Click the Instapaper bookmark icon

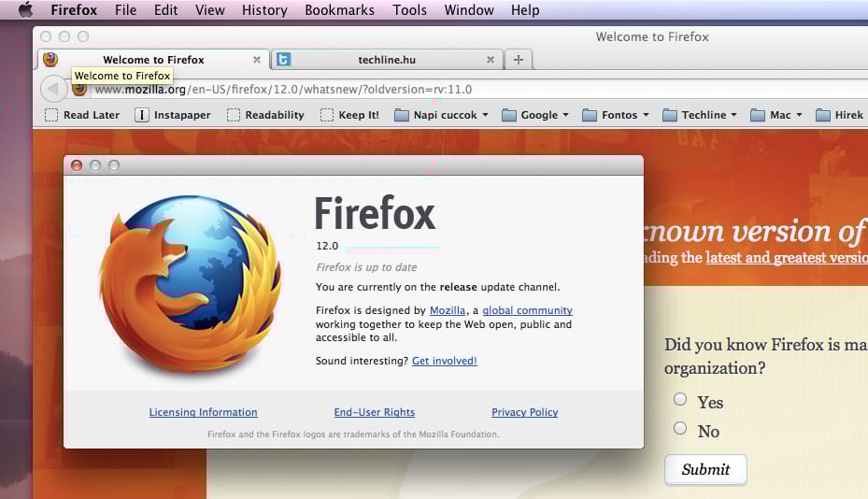[142, 115]
